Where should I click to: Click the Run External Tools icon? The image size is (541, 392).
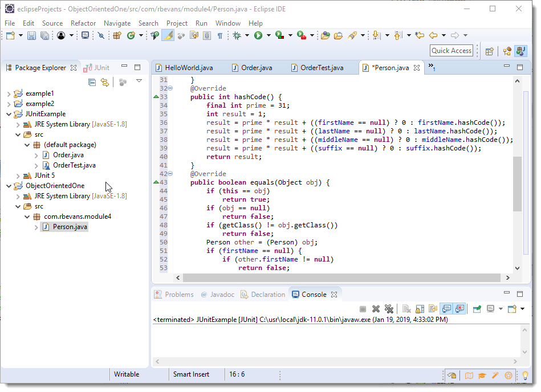tap(301, 35)
